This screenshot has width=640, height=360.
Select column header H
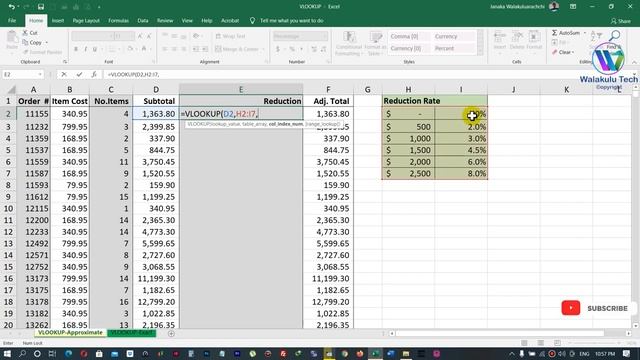(408, 89)
